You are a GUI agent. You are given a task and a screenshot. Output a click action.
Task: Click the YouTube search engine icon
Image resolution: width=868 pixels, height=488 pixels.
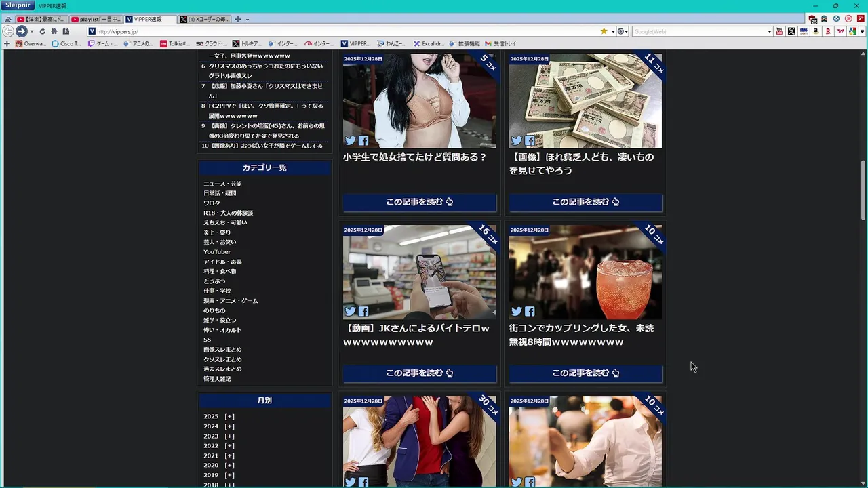pos(779,31)
